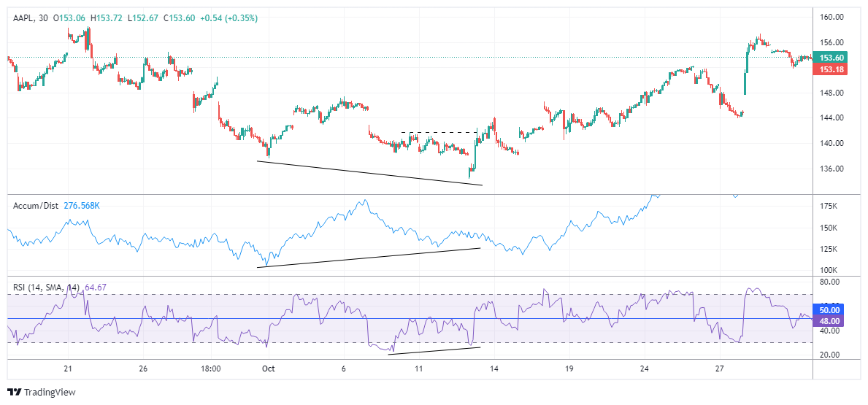
Task: Click the 26 date on time axis
Action: [x=143, y=369]
